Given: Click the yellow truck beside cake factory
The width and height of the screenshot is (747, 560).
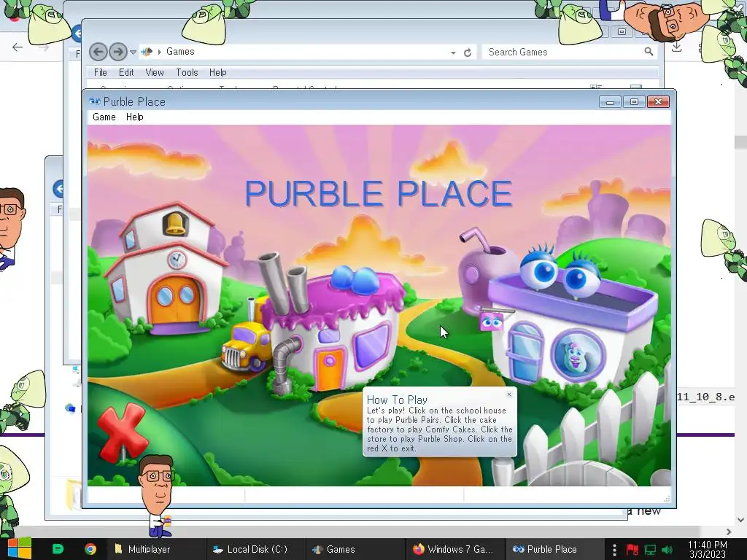Looking at the screenshot, I should (x=247, y=346).
